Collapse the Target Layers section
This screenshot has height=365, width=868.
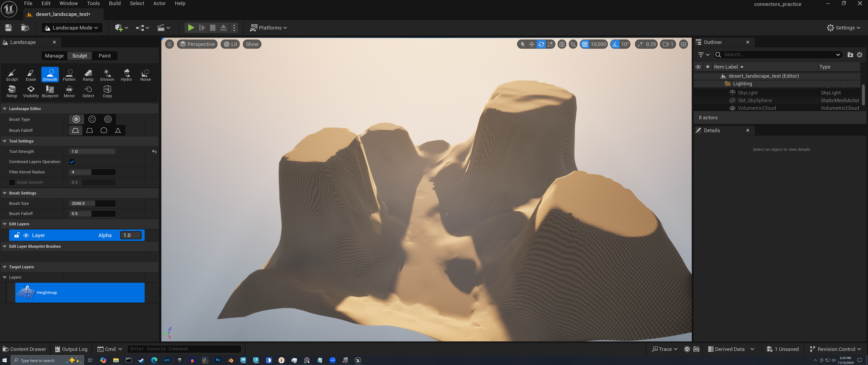coord(5,267)
